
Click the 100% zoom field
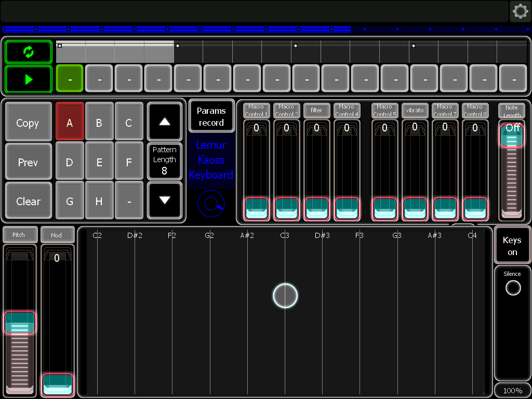point(512,390)
